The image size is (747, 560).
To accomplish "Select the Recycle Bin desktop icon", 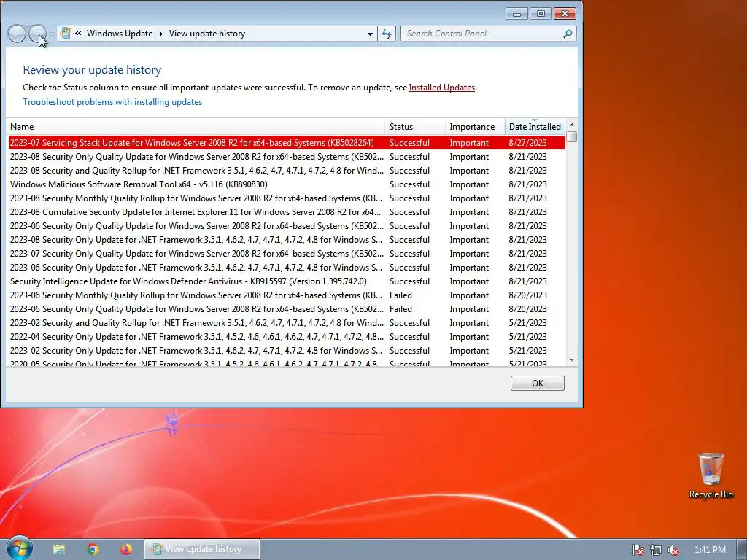I will [x=711, y=475].
